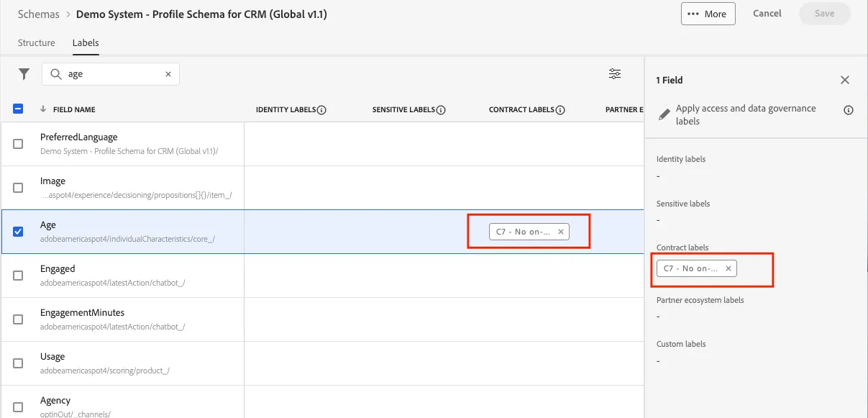
Task: Click the pencil icon to apply labels
Action: pyautogui.click(x=664, y=114)
